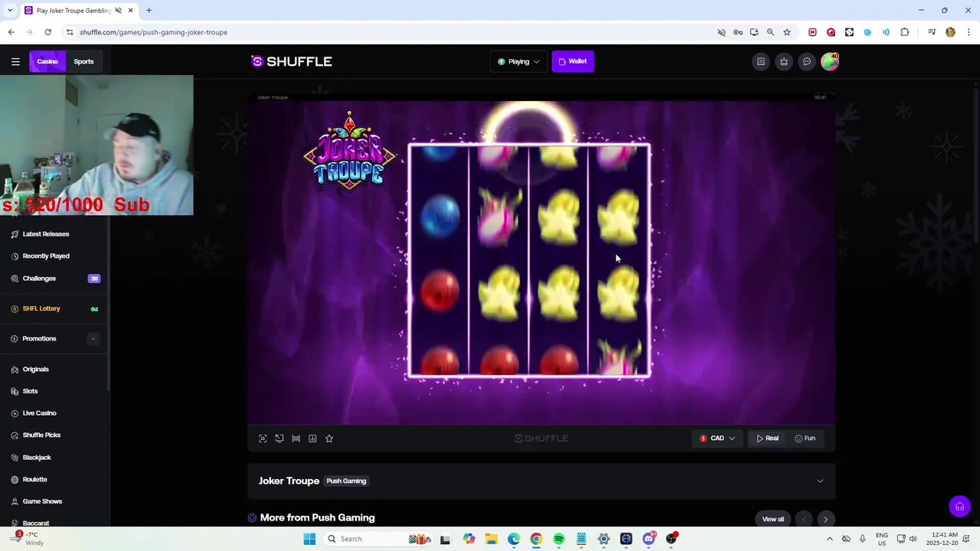Open the tab search dropdown
This screenshot has height=551, width=980.
(x=9, y=11)
